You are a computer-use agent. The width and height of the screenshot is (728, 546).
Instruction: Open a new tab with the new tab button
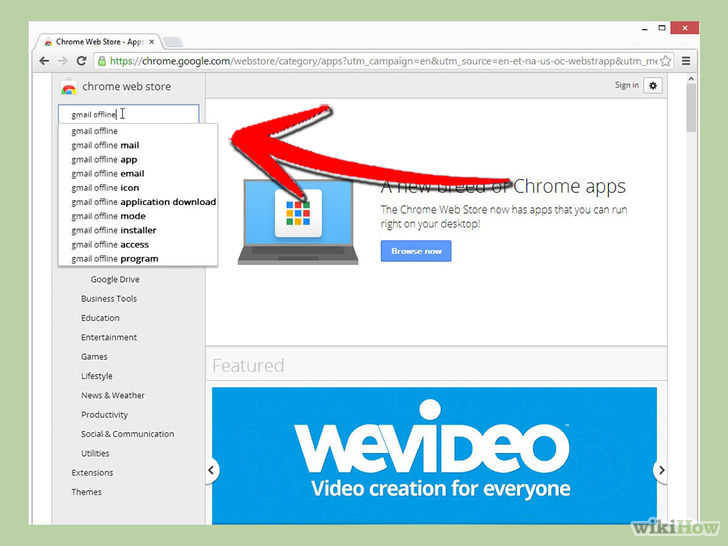pyautogui.click(x=173, y=42)
